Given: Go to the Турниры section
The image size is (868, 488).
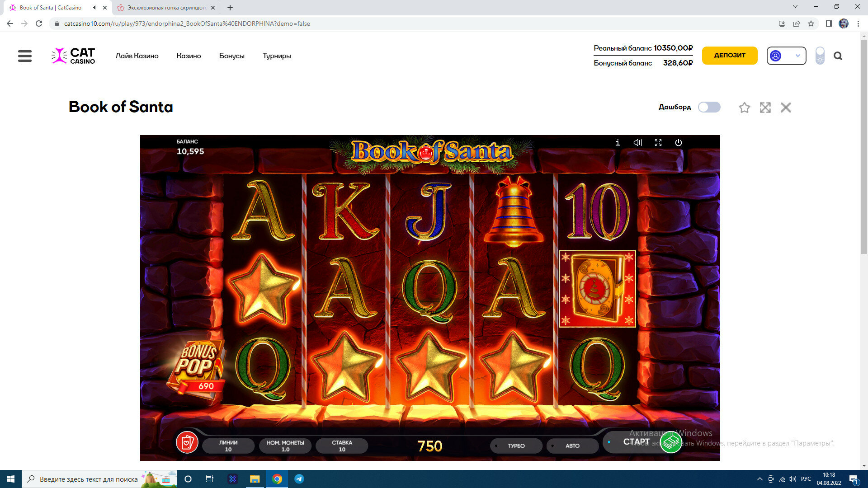Looking at the screenshot, I should (277, 56).
